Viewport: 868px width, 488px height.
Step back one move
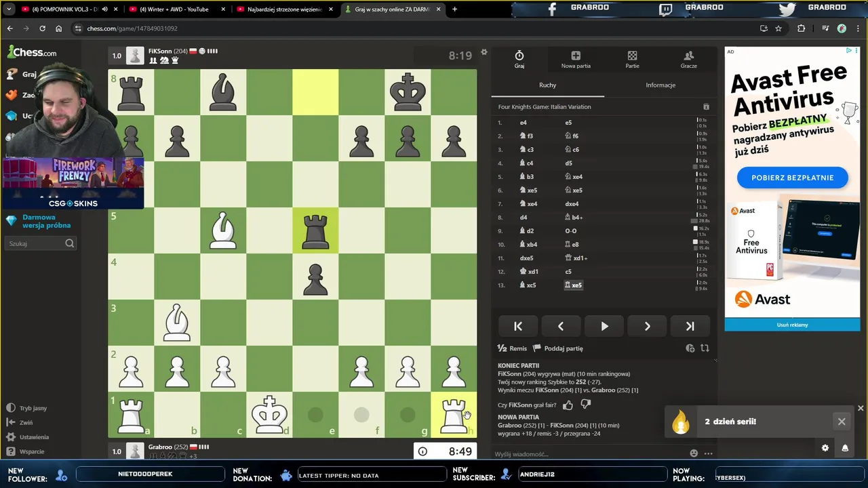pyautogui.click(x=561, y=326)
